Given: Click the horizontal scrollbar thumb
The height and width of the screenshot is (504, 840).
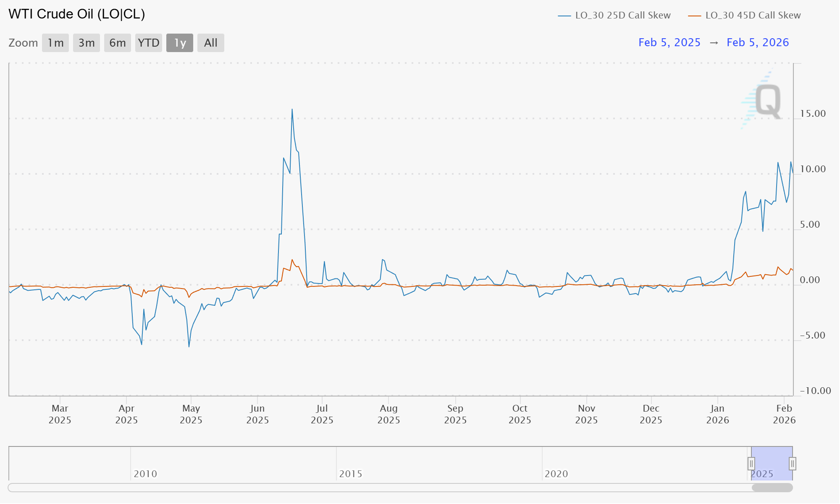Looking at the screenshot, I should 772,488.
